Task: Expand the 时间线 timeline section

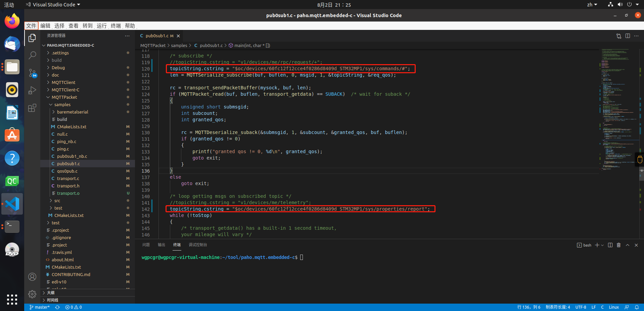Action: [x=88, y=300]
